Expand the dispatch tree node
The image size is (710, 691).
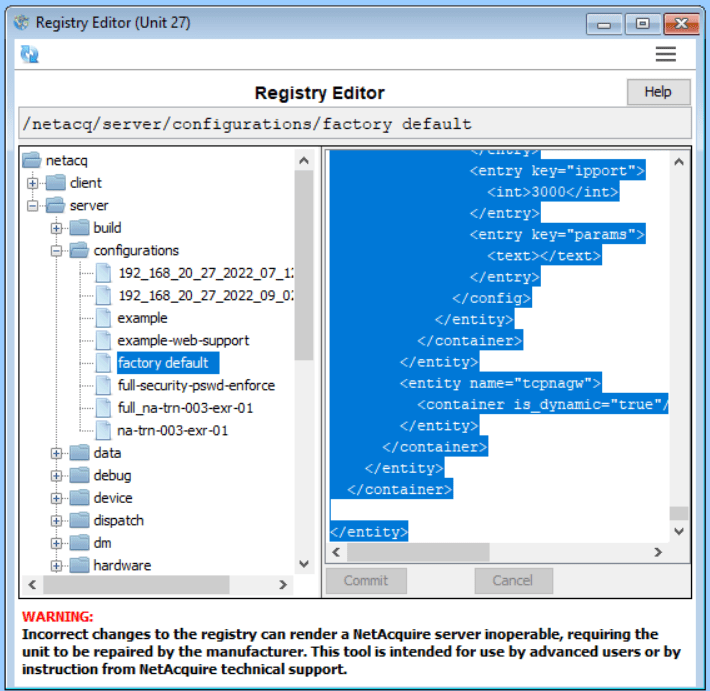coord(56,521)
